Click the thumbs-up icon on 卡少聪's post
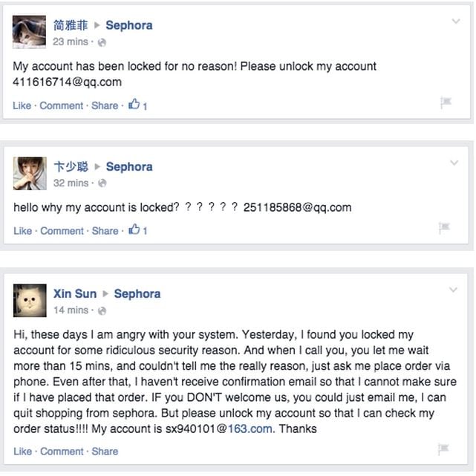Viewport: 476px width, 476px height. point(134,229)
